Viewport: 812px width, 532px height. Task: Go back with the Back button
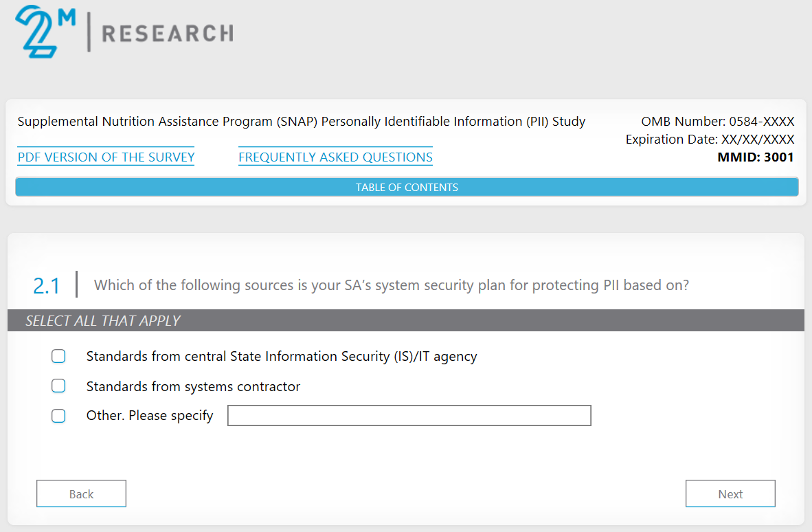coord(81,494)
